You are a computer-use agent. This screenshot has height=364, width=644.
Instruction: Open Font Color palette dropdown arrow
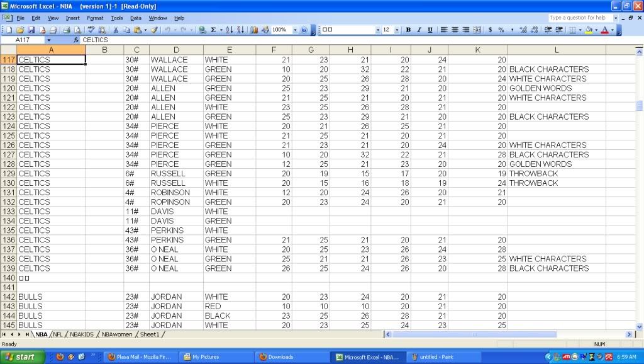pyautogui.click(x=613, y=30)
